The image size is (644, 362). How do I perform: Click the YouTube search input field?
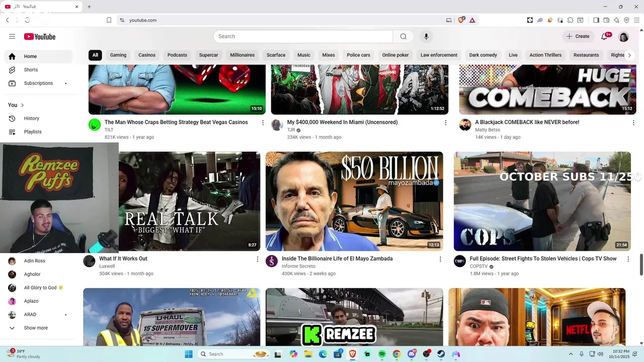pyautogui.click(x=303, y=36)
